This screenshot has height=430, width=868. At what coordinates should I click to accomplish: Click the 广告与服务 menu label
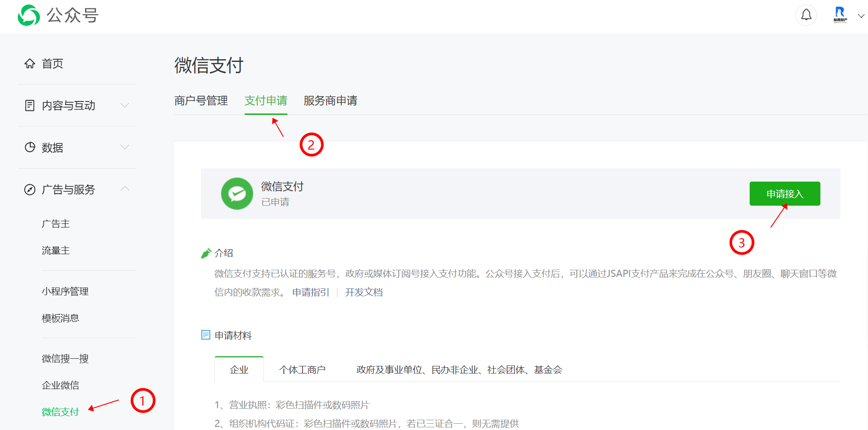point(69,190)
